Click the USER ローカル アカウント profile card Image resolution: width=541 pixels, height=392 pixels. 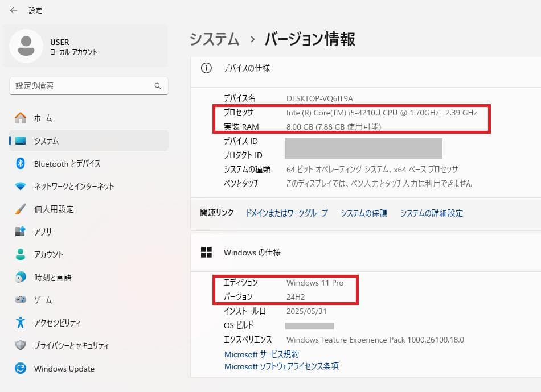pyautogui.click(x=85, y=46)
